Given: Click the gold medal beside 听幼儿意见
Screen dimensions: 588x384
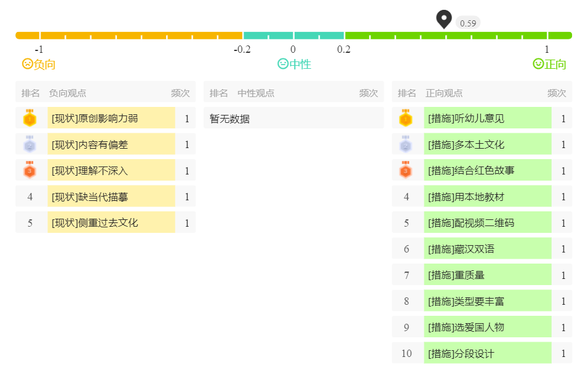Looking at the screenshot, I should point(406,117).
